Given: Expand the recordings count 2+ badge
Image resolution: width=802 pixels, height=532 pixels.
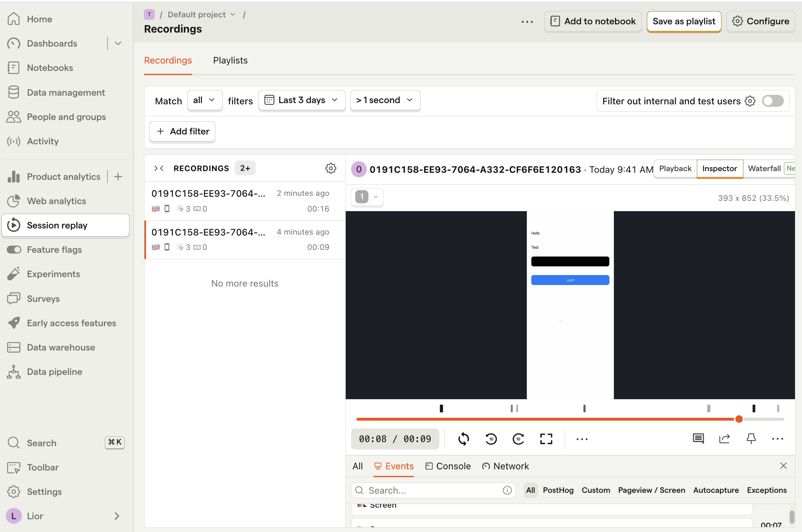Looking at the screenshot, I should [245, 168].
